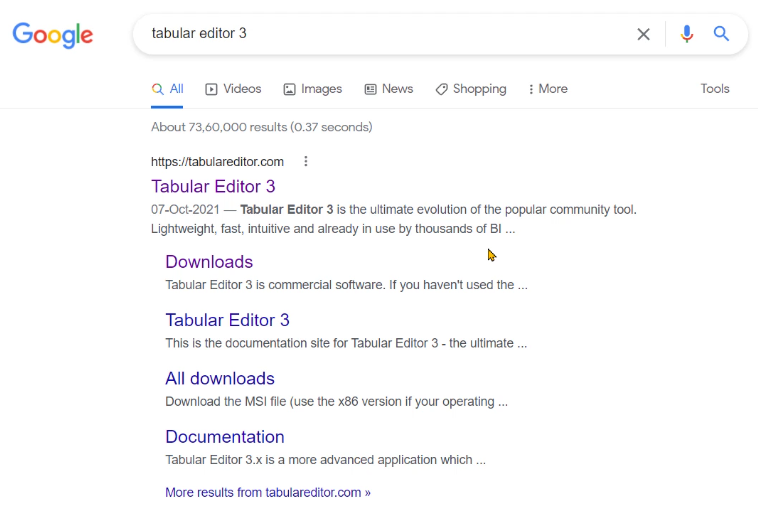Screen dimensions: 758x523
Task: Expand the More search categories menu
Action: click(548, 89)
